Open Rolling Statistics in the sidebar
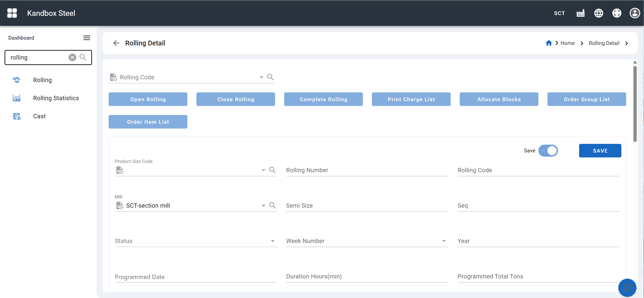Viewport: 644px width, 298px height. pos(56,98)
